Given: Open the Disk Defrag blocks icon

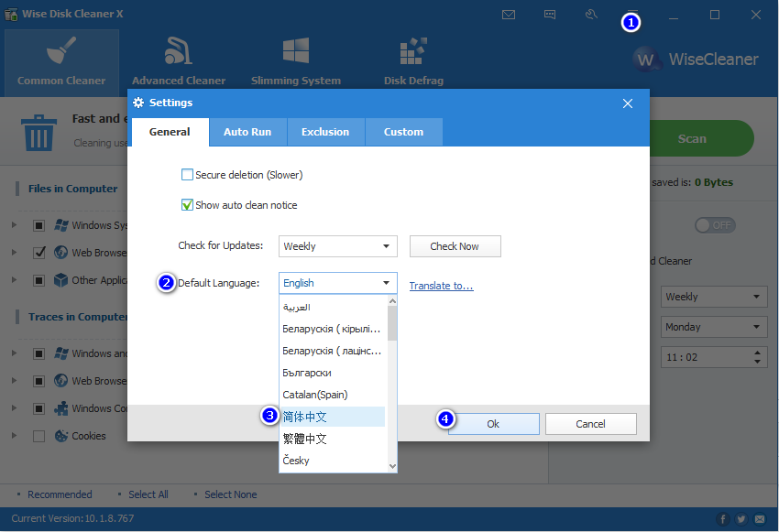Looking at the screenshot, I should [x=413, y=50].
